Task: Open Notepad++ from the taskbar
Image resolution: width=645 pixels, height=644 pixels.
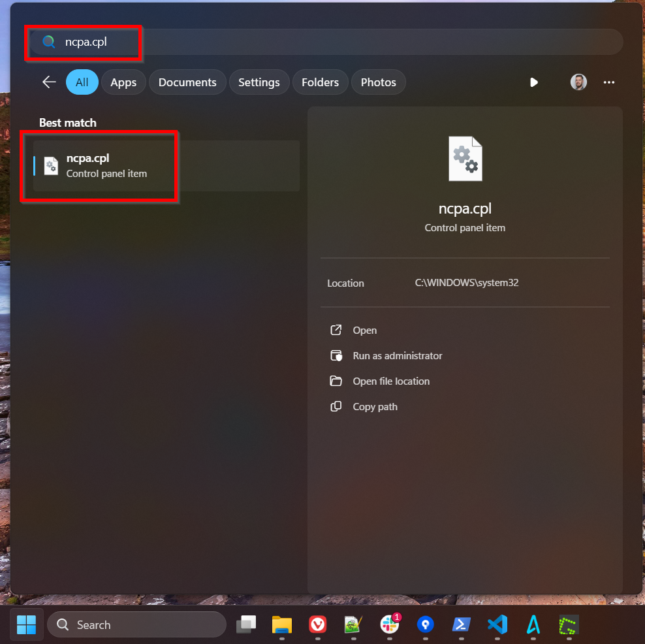Action: [353, 624]
